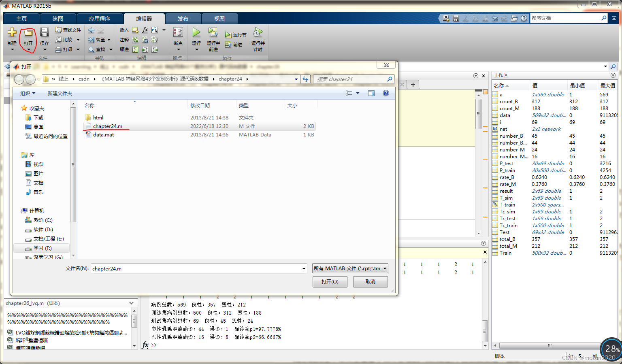
Task: Select the 编辑器 (Editor) ribbon tab
Action: [144, 19]
